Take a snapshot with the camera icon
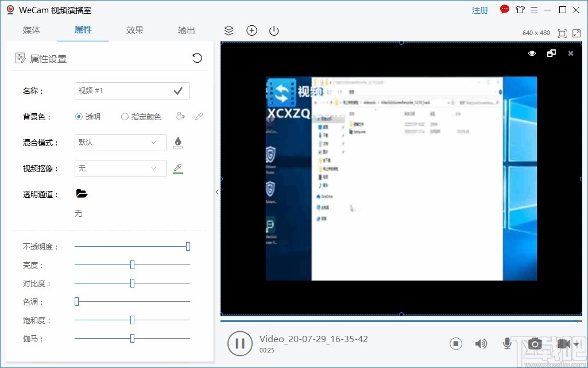Image resolution: width=588 pixels, height=368 pixels. point(535,343)
